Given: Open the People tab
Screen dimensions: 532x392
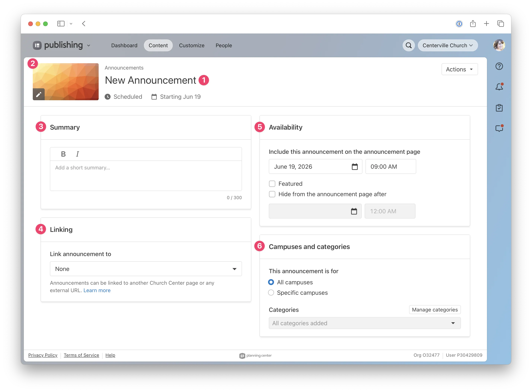Looking at the screenshot, I should pyautogui.click(x=224, y=45).
